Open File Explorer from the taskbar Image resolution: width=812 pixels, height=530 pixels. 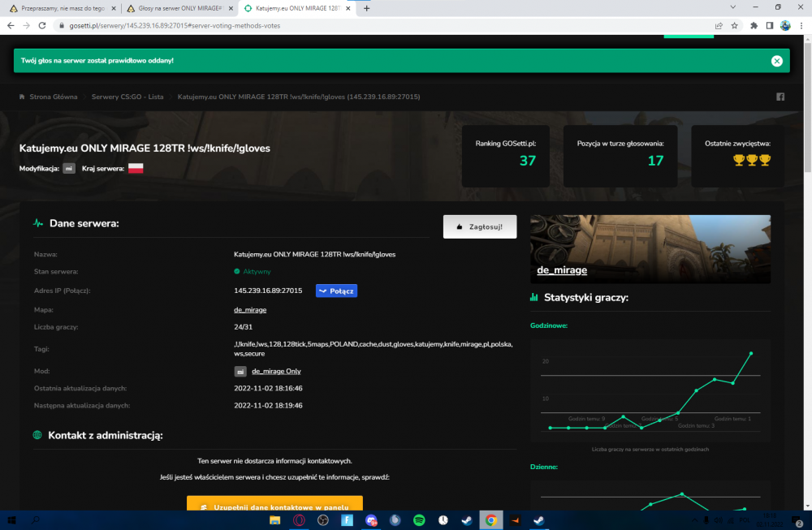274,520
